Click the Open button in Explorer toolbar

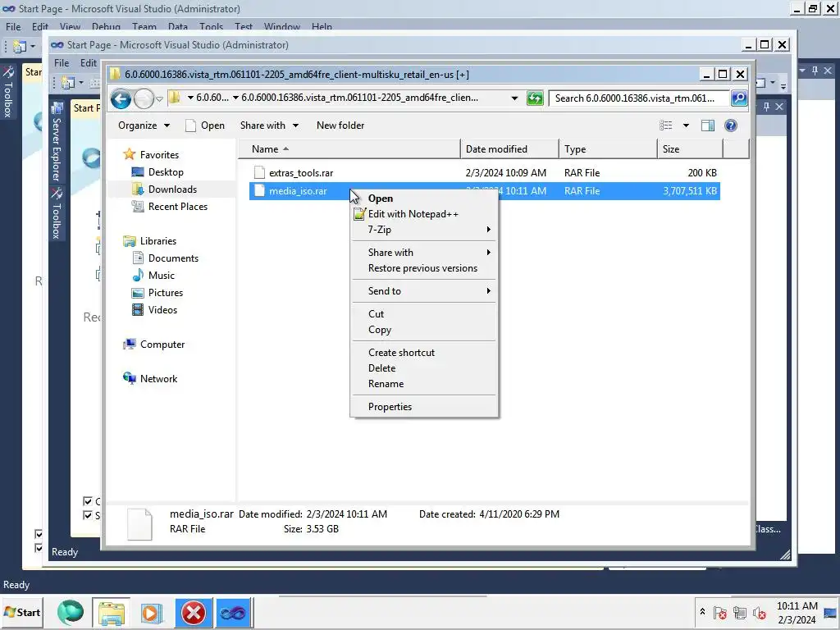(205, 126)
